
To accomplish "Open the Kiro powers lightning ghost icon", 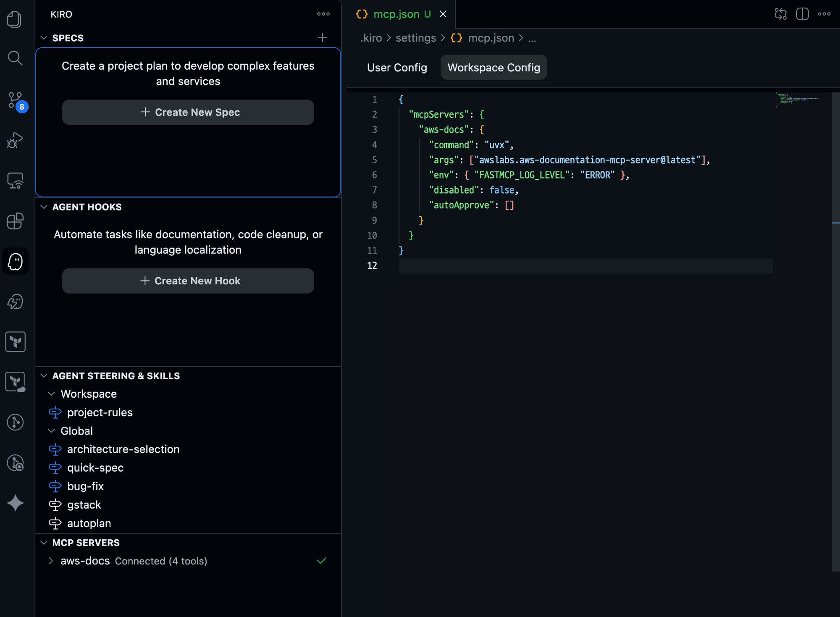I will (15, 302).
